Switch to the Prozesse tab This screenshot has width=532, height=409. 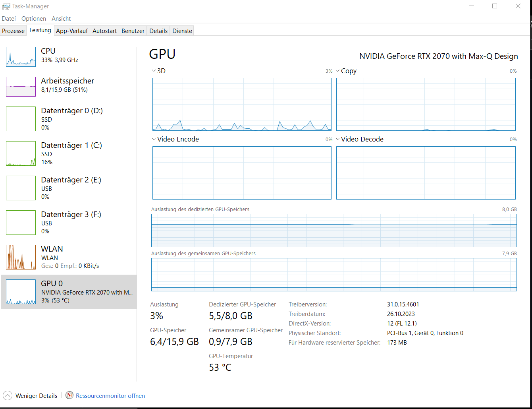[13, 31]
